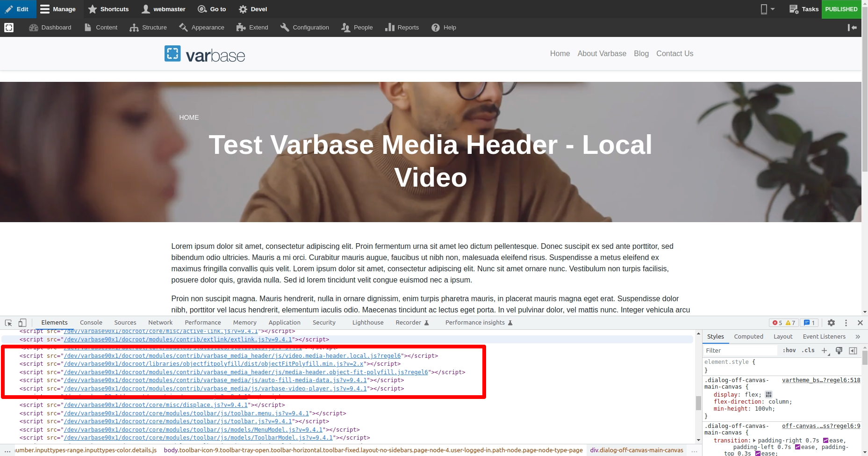Toggle the rendering emulations paintbrush icon
The image size is (868, 456).
[x=839, y=351]
